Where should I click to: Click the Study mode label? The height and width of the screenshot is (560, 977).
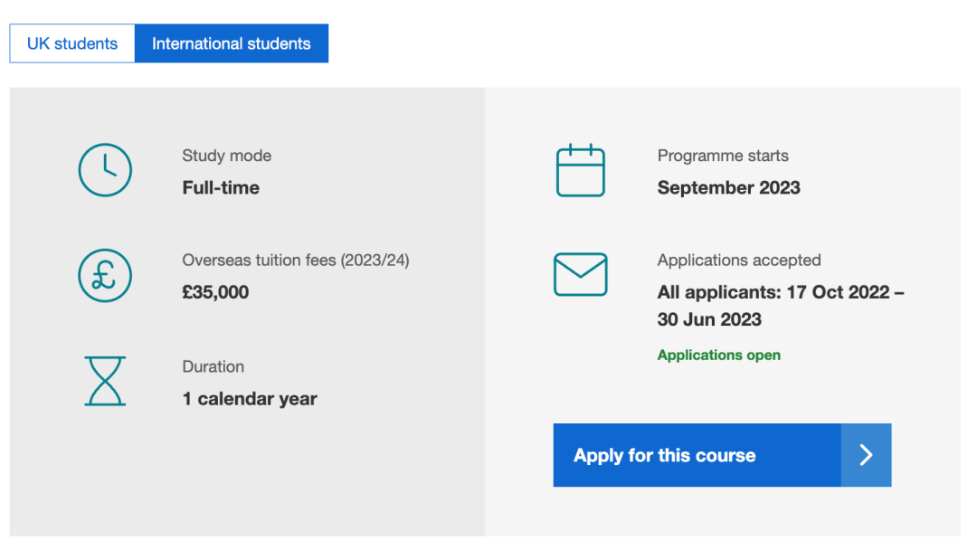tap(226, 156)
